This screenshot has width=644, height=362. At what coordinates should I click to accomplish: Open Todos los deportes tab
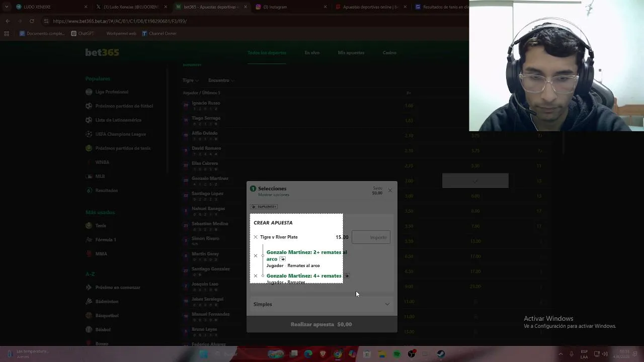[267, 53]
